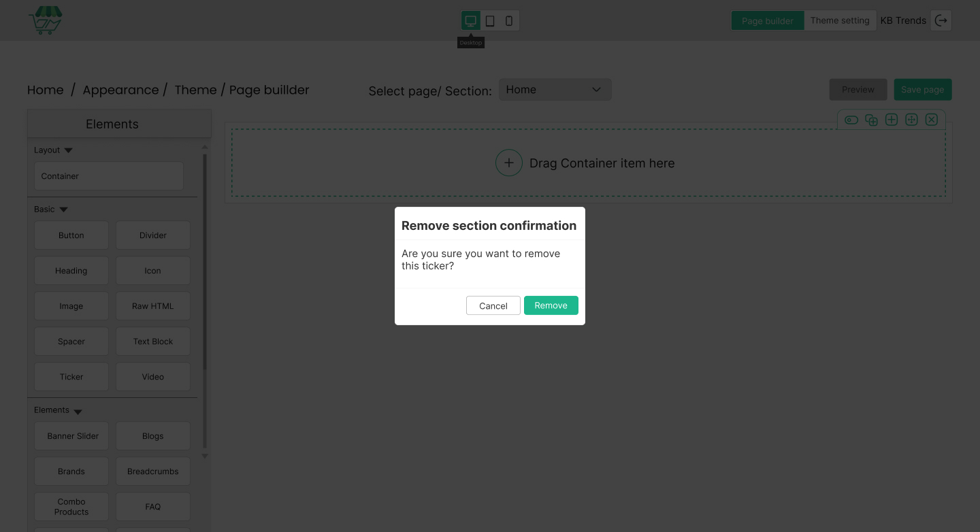Image resolution: width=980 pixels, height=532 pixels.
Task: Select the Divider element tile
Action: 153,235
